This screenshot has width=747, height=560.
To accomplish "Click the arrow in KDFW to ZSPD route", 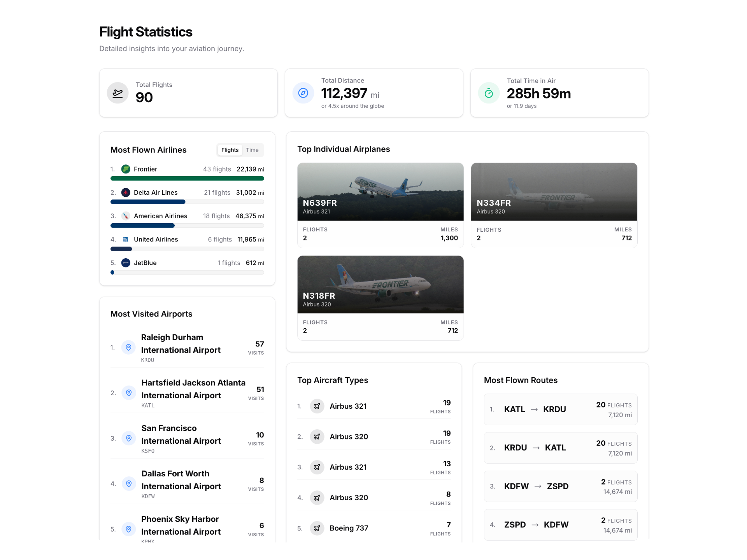I will click(538, 486).
